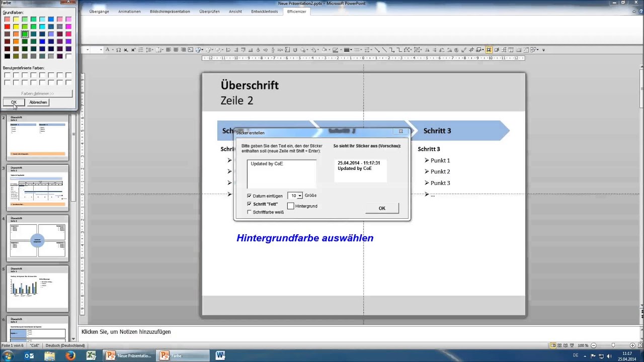Toggle bullet list in toolbar
This screenshot has height=362, width=644.
(140, 50)
